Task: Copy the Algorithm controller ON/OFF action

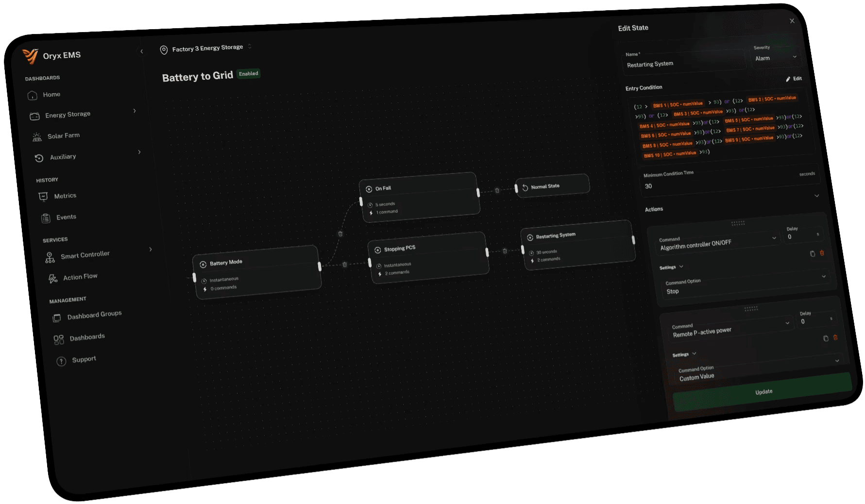Action: pyautogui.click(x=813, y=253)
